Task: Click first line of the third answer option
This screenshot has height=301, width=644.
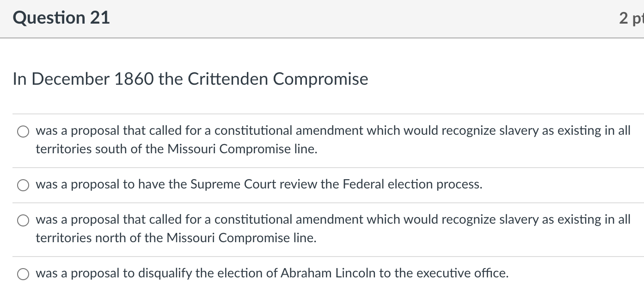Action: (333, 219)
